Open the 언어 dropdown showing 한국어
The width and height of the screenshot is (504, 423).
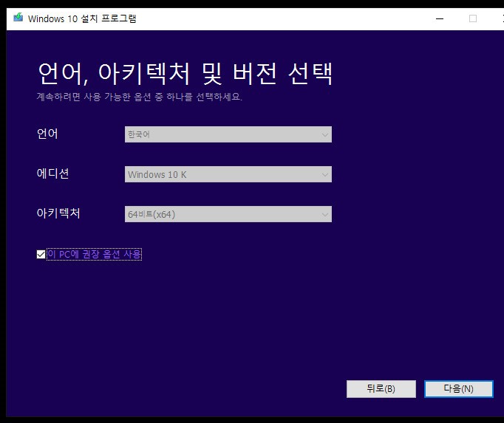click(228, 134)
